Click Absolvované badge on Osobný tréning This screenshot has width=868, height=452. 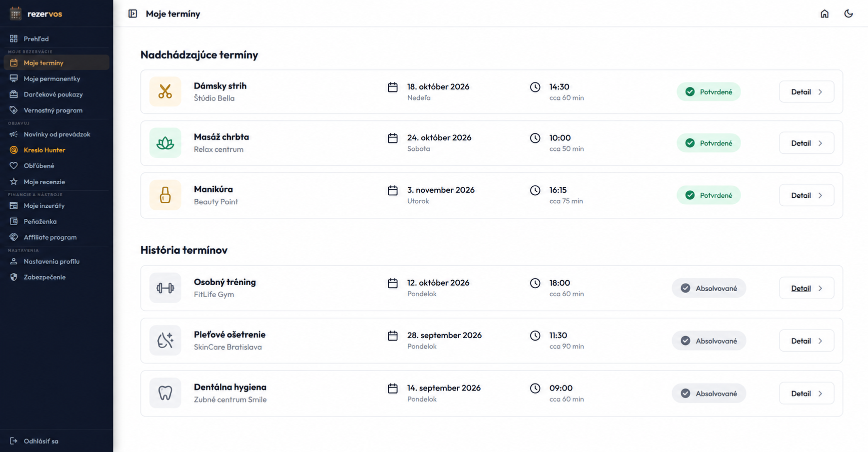709,288
